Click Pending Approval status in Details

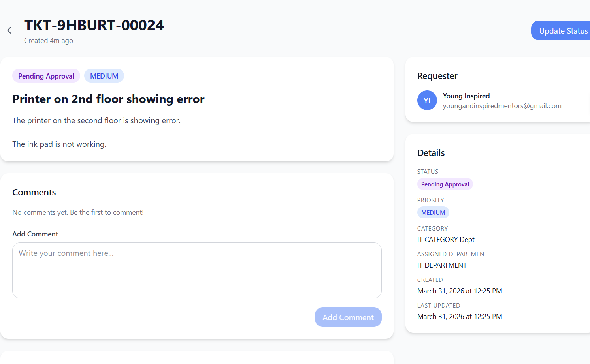coord(445,184)
